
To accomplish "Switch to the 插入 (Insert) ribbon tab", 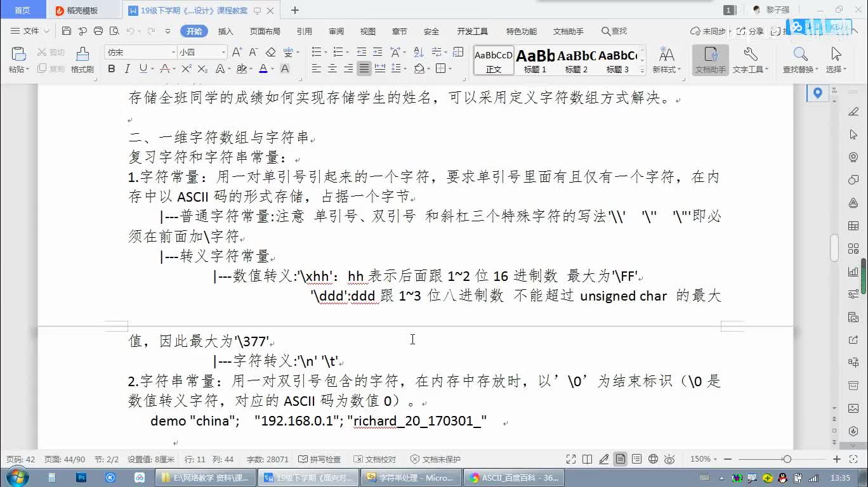I will point(225,31).
